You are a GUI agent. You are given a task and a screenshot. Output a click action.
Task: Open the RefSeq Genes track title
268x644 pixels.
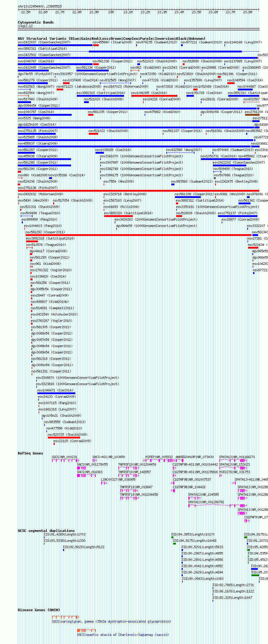tap(30, 453)
